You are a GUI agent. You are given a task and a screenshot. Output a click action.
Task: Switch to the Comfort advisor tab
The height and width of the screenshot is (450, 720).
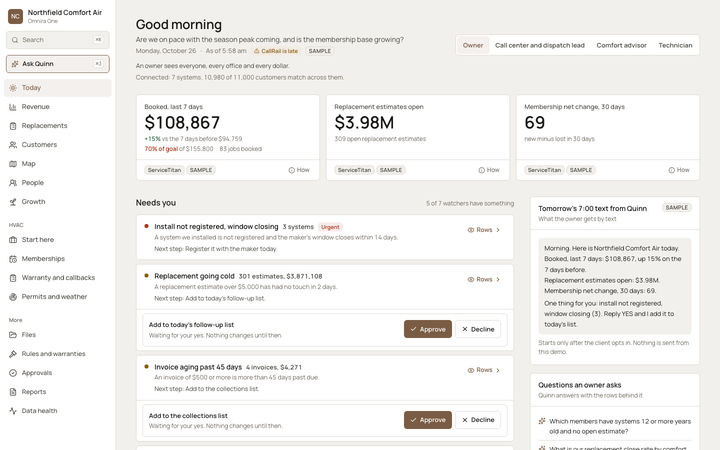tap(621, 45)
